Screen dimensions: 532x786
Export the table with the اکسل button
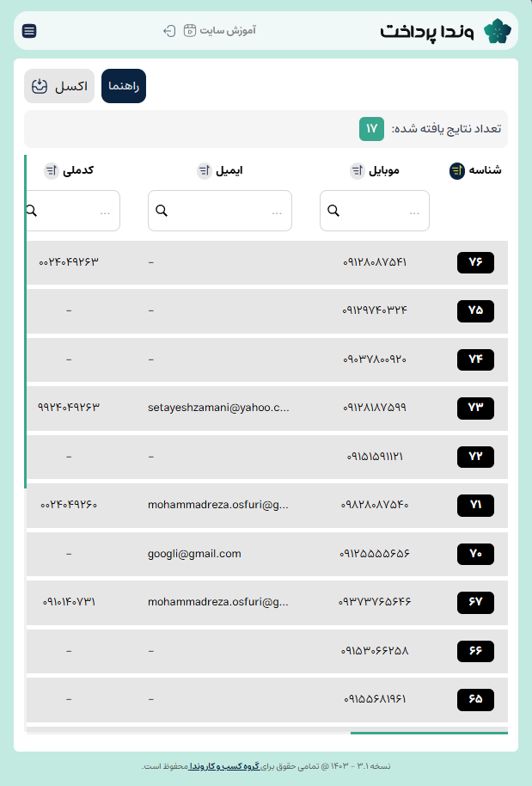click(59, 86)
